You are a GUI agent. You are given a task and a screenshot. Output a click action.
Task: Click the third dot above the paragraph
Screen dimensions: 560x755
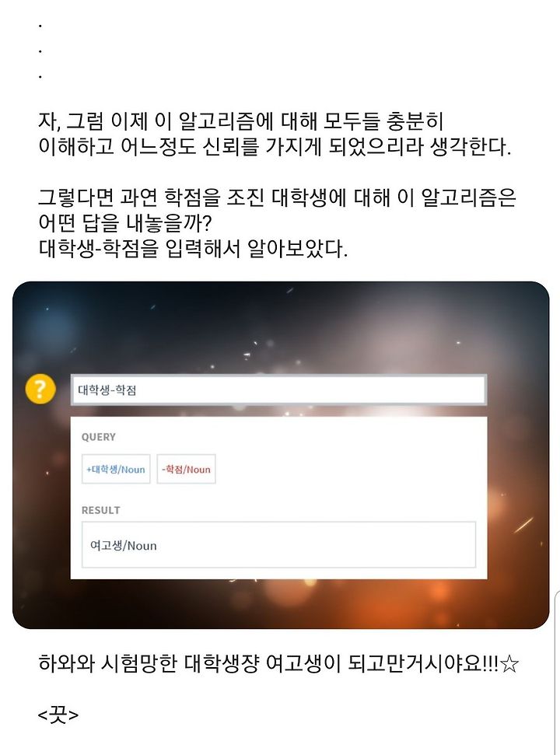point(40,76)
